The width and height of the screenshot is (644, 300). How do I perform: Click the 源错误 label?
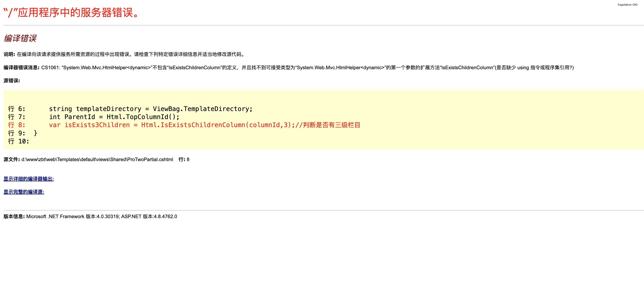12,80
